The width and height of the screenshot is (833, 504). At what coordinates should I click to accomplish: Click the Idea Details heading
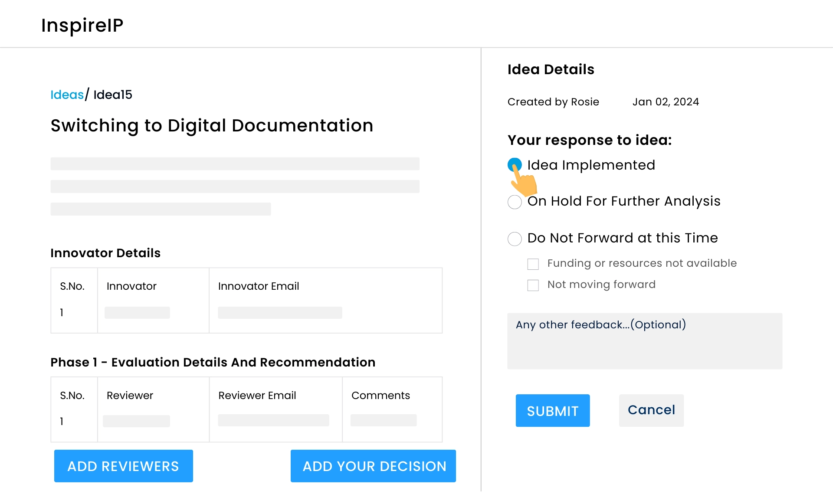click(551, 69)
